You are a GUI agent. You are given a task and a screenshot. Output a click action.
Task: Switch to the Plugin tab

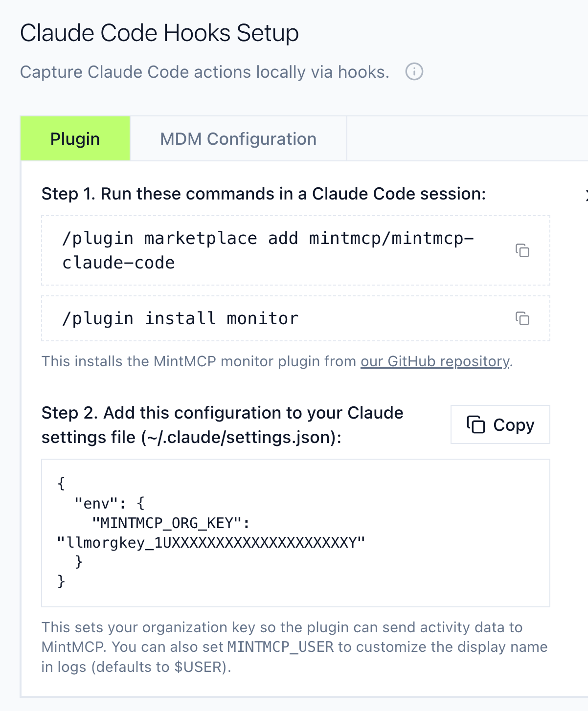[x=75, y=139]
